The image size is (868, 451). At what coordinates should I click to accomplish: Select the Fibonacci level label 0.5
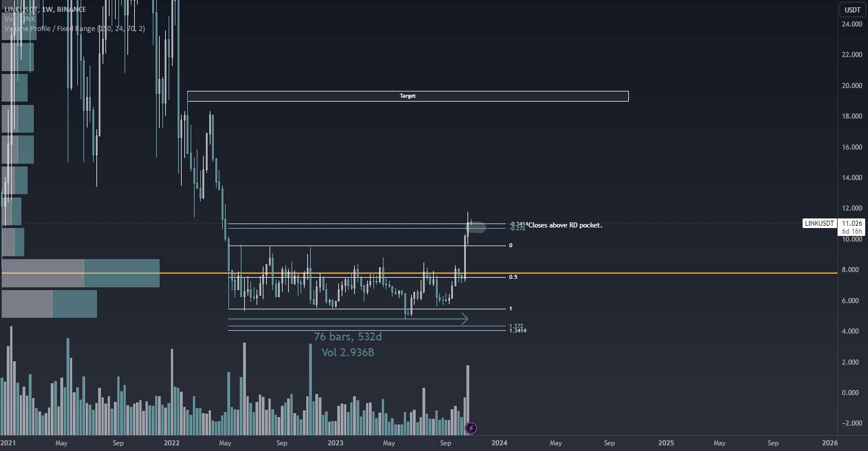point(513,277)
